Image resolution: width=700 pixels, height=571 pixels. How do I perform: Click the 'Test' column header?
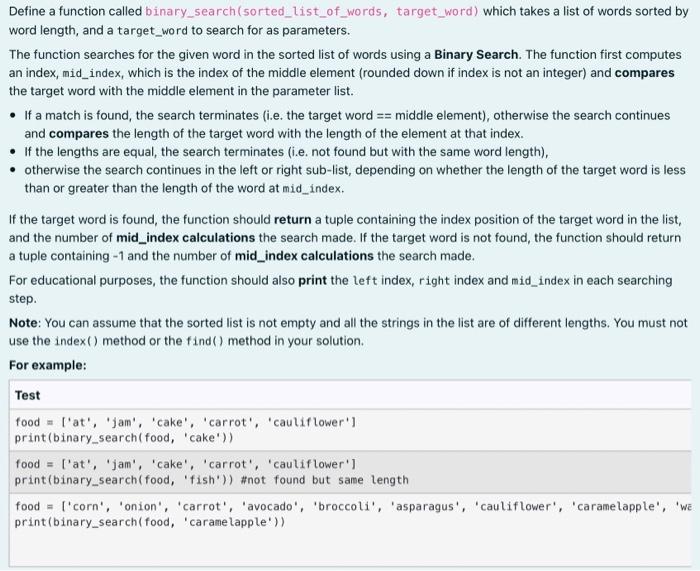[27, 396]
